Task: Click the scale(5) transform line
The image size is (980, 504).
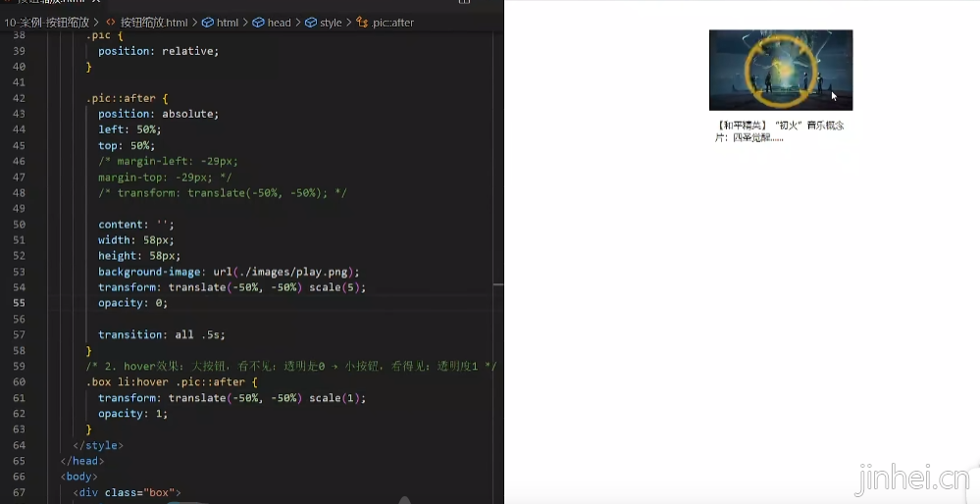Action: [x=232, y=287]
